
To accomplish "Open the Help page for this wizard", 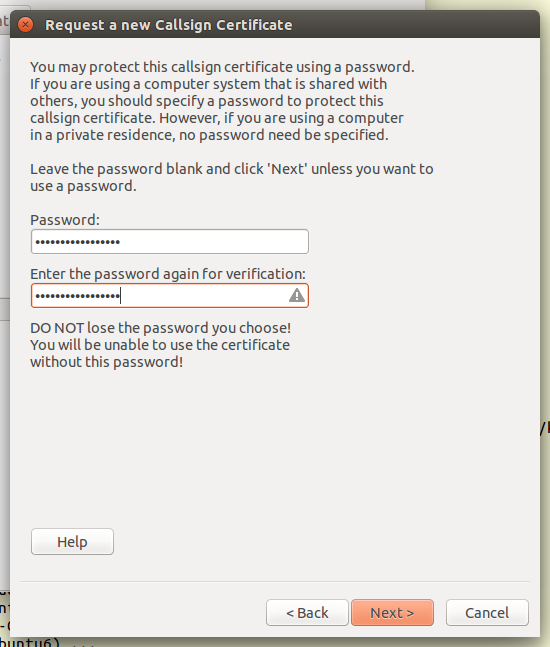I will 72,541.
